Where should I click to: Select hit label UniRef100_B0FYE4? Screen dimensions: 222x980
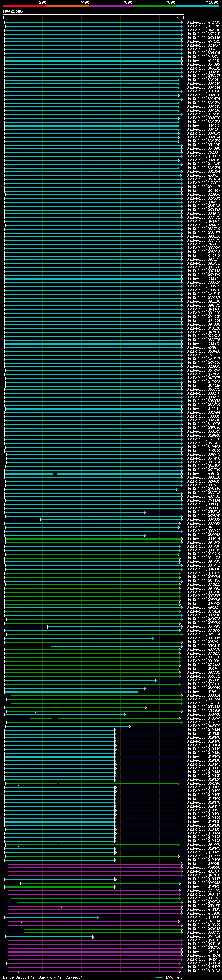(x=203, y=936)
